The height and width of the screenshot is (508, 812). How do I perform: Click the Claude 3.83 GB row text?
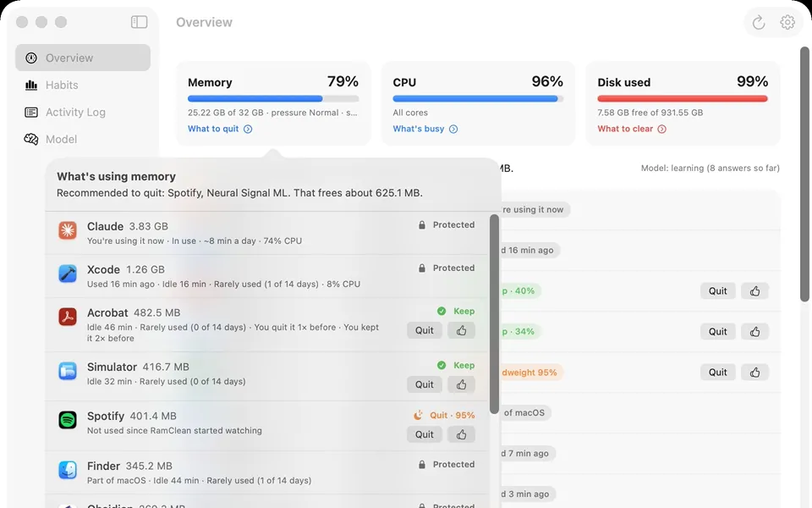(128, 227)
